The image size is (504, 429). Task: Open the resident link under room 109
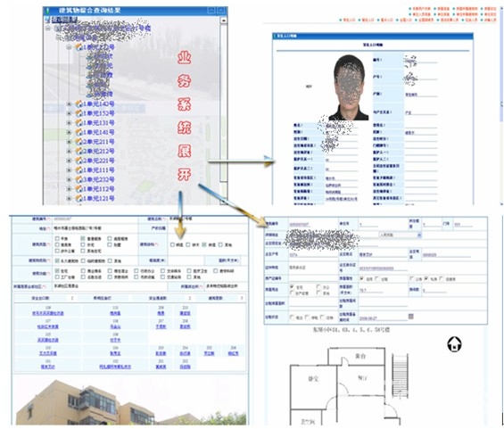pos(47,313)
